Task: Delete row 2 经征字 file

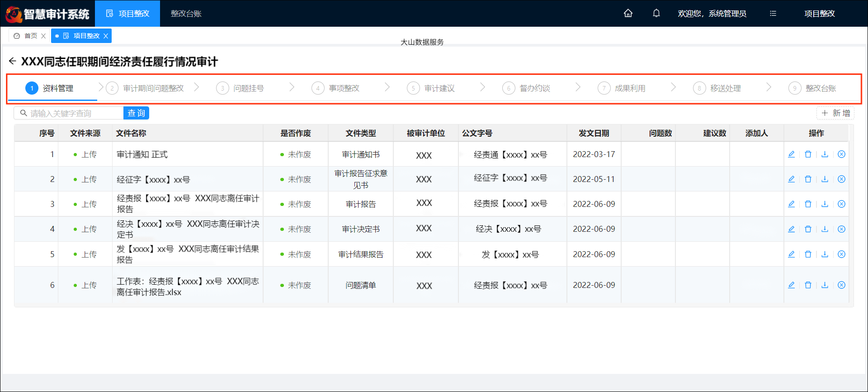Action: [x=808, y=179]
